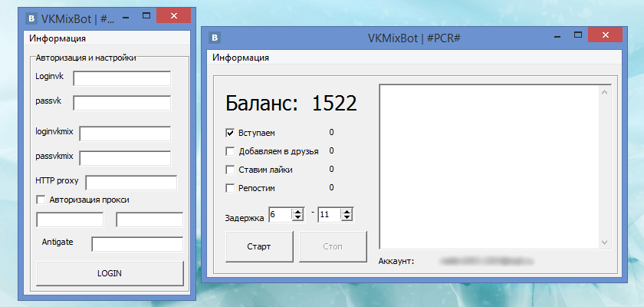Click the blurred account email text

487,261
